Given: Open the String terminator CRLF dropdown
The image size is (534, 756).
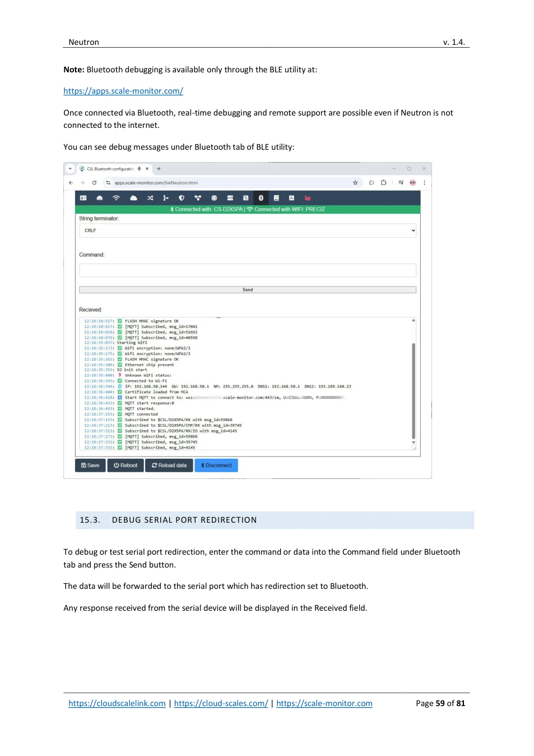Looking at the screenshot, I should click(248, 231).
